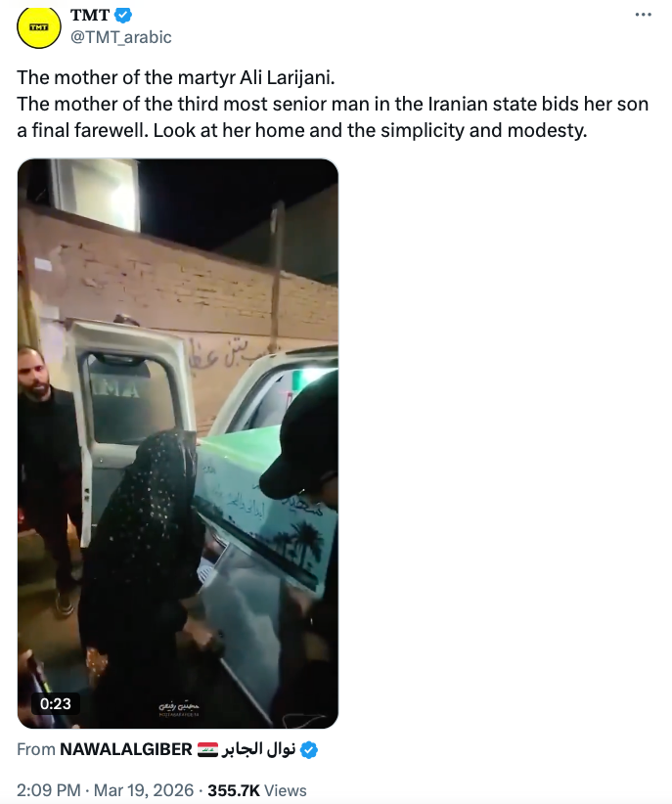The image size is (672, 804).
Task: Click the Iraqi flag emoji
Action: coord(207,749)
